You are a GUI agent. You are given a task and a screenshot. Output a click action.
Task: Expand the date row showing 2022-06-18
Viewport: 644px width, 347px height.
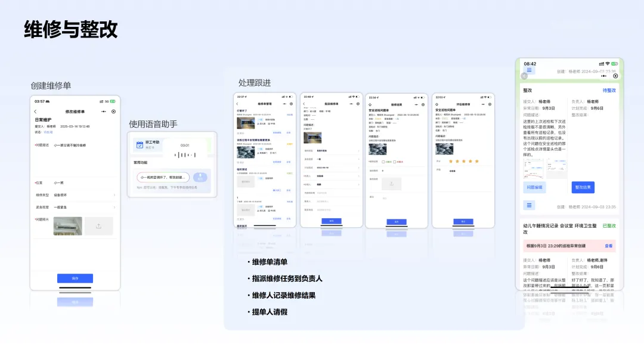(x=332, y=168)
